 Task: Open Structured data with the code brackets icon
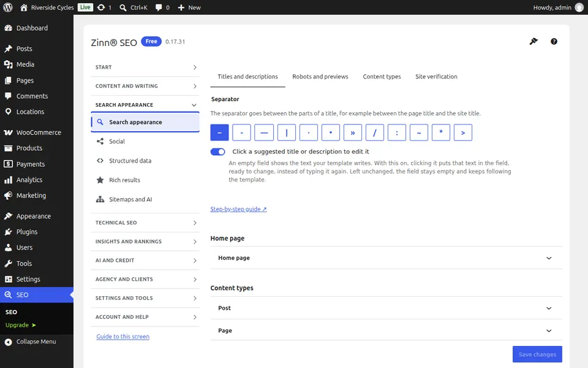tap(145, 161)
